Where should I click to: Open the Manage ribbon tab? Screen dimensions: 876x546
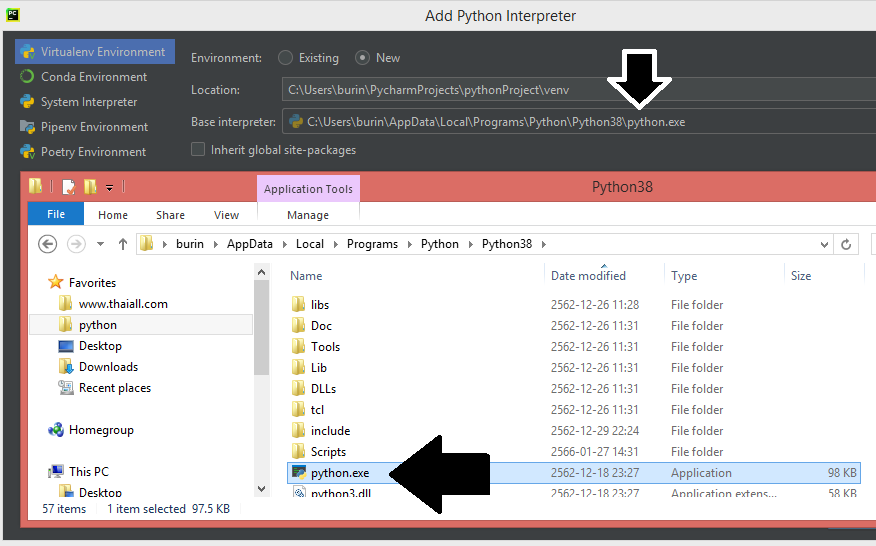(308, 215)
